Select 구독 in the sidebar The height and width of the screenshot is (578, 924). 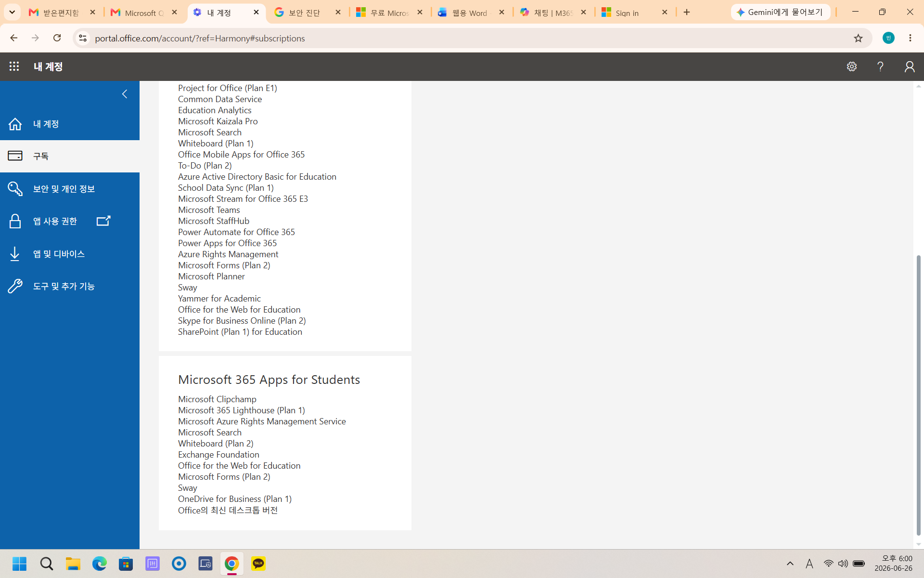pyautogui.click(x=70, y=156)
